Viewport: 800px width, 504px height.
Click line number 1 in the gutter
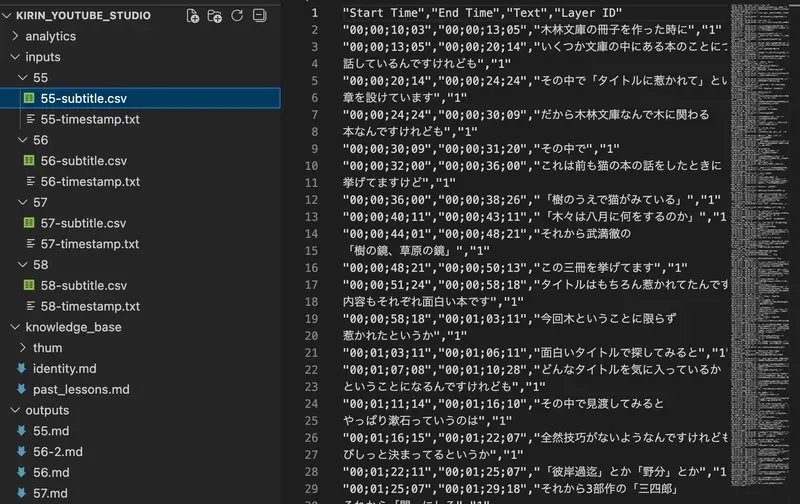point(315,13)
